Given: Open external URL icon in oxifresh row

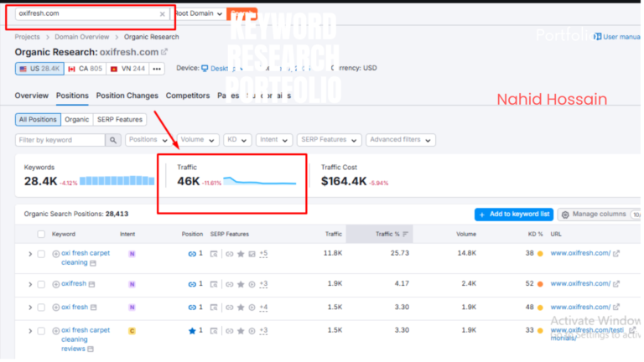Looking at the screenshot, I should click(616, 284).
